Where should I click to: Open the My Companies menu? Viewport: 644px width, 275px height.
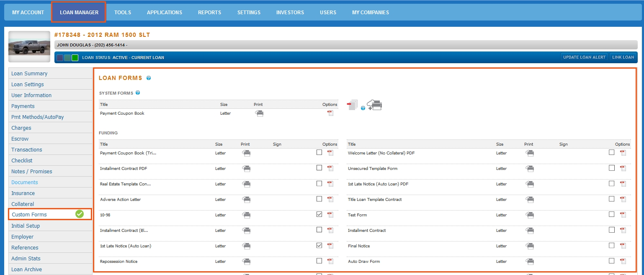pos(371,13)
